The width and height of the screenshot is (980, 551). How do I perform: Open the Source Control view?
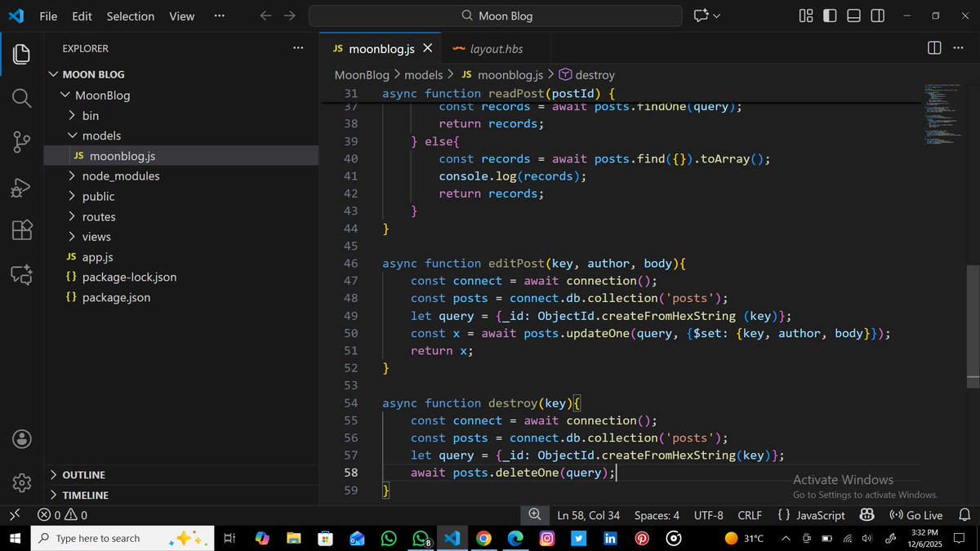click(x=22, y=143)
